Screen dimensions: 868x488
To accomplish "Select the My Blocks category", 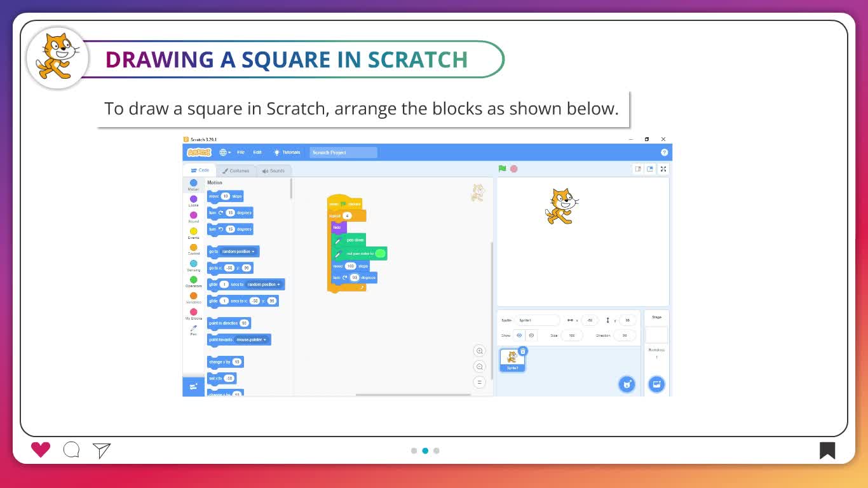I will click(x=193, y=314).
